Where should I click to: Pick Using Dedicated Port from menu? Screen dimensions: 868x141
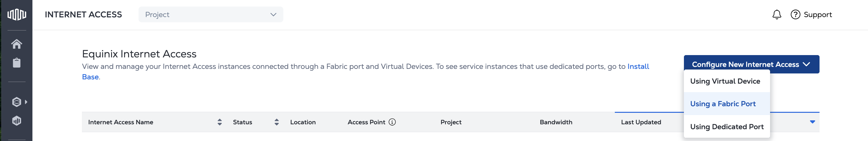(727, 127)
